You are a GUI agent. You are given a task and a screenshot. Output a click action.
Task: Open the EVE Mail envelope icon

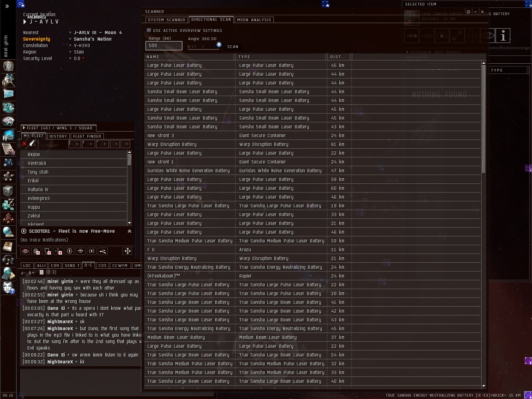pos(8,94)
